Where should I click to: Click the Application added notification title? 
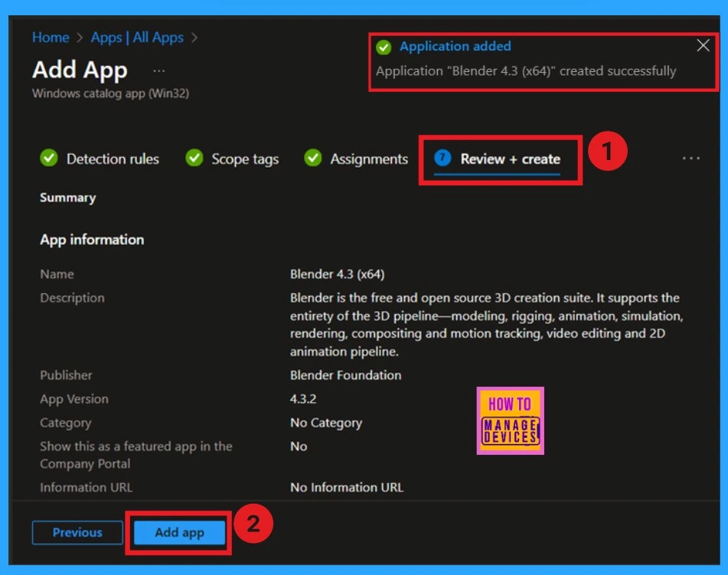click(455, 46)
